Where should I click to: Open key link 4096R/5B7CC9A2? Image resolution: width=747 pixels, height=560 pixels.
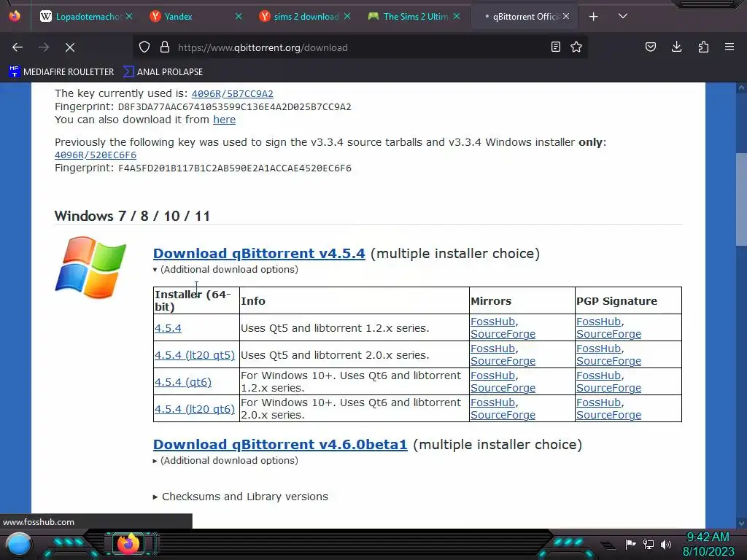[x=233, y=94]
